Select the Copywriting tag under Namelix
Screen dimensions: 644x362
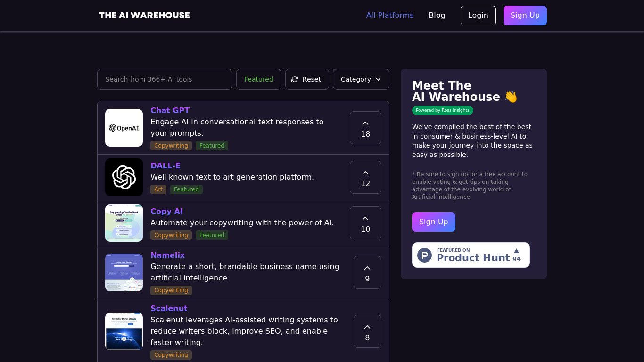pyautogui.click(x=171, y=290)
